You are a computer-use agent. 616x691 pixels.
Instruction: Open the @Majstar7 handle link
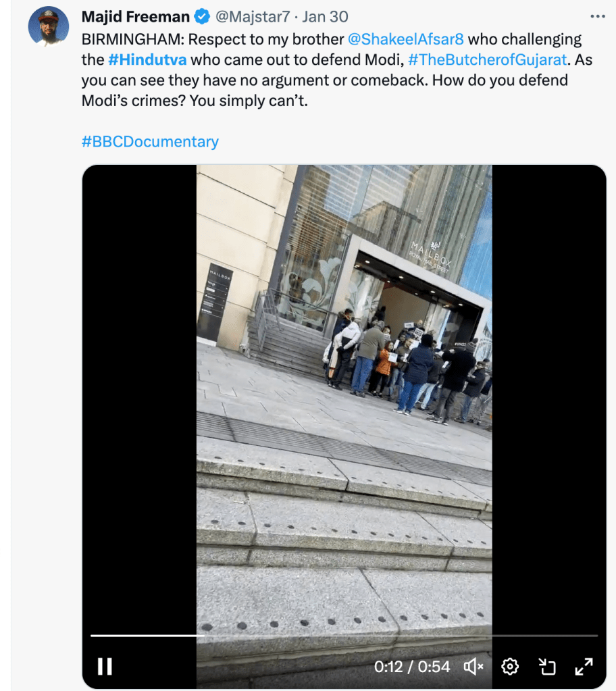pyautogui.click(x=253, y=17)
